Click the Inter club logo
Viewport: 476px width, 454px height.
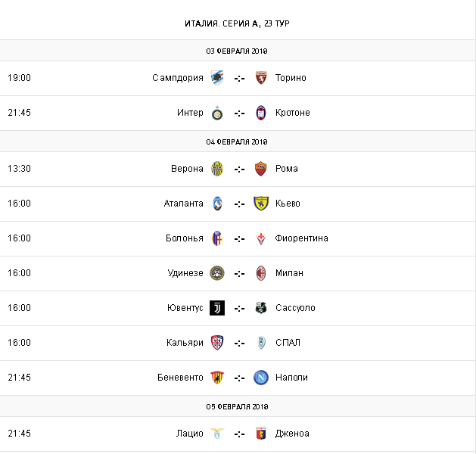click(217, 113)
